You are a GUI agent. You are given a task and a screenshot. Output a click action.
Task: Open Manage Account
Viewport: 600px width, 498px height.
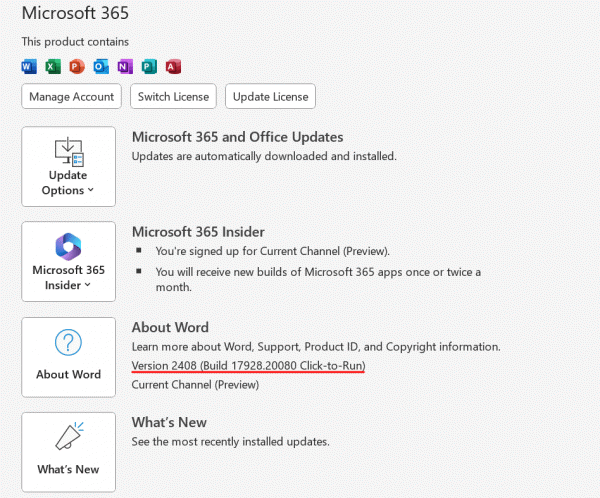(72, 96)
